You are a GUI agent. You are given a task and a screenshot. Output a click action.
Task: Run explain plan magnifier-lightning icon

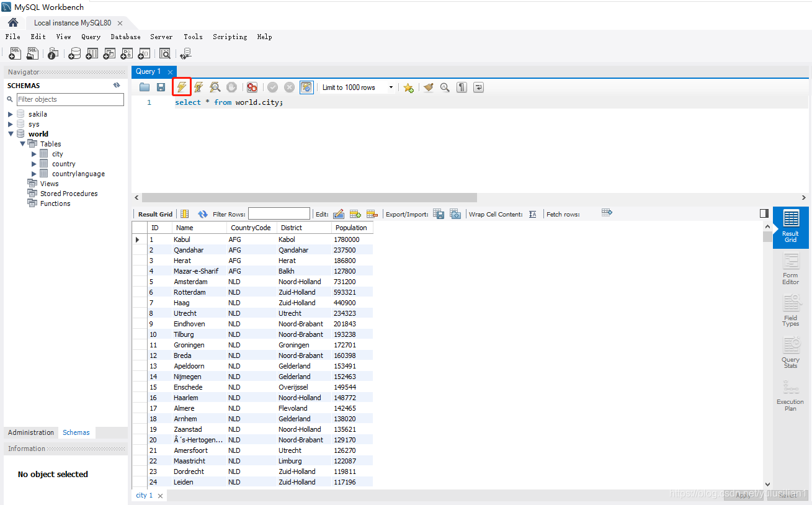pyautogui.click(x=215, y=87)
